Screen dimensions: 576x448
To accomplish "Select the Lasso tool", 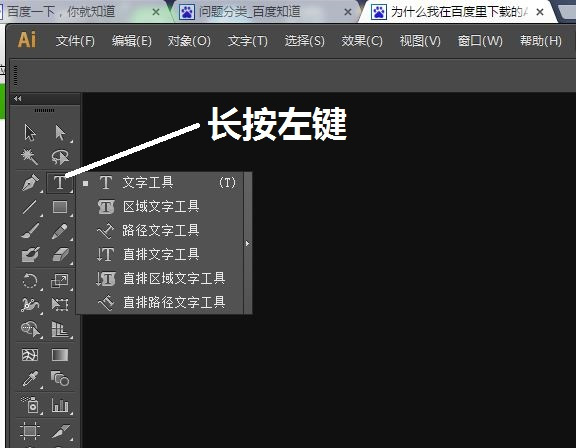I will click(60, 157).
